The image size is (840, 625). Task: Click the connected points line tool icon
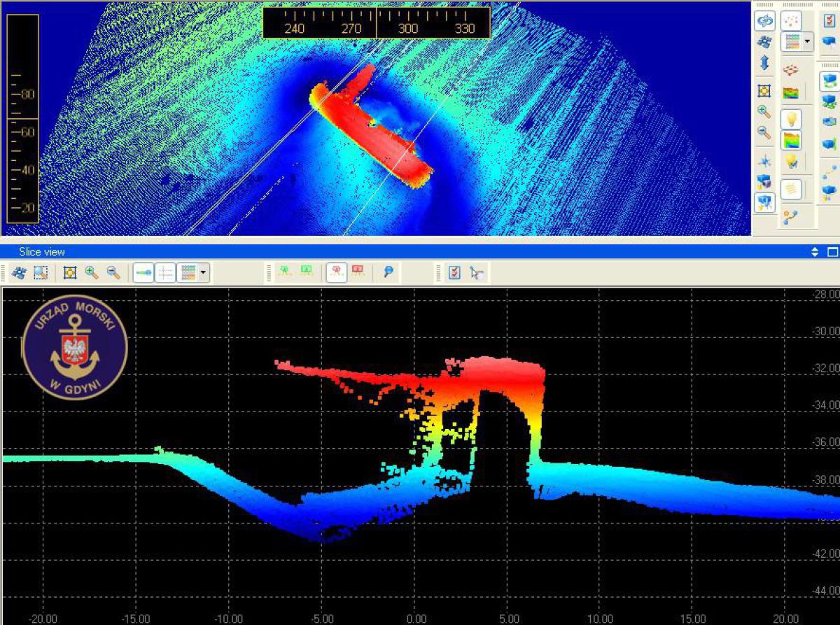click(790, 216)
